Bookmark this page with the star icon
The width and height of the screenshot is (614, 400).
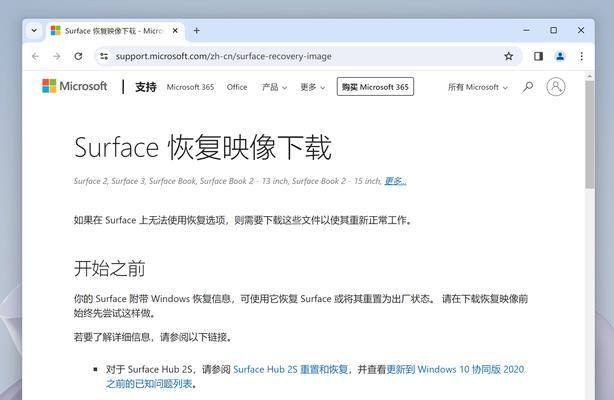point(509,56)
